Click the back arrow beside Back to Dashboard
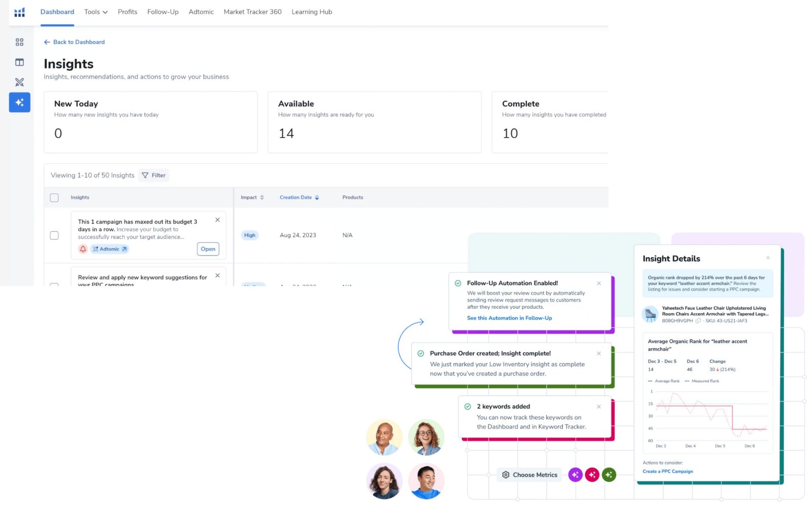812x508 pixels. (47, 42)
